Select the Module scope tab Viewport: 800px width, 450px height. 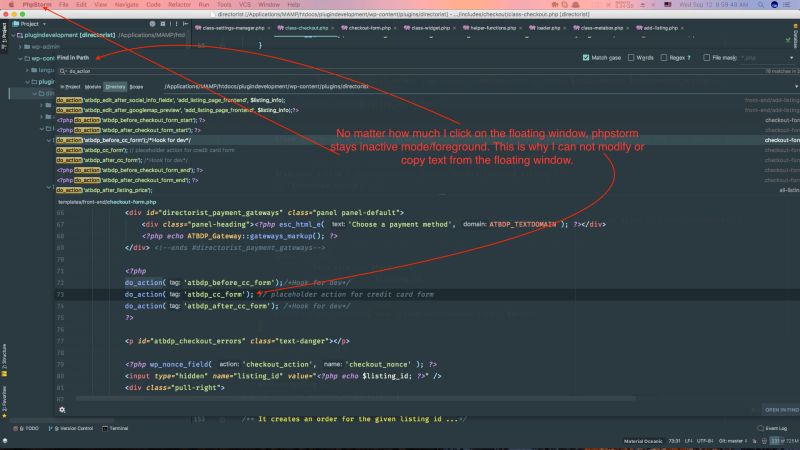click(93, 87)
